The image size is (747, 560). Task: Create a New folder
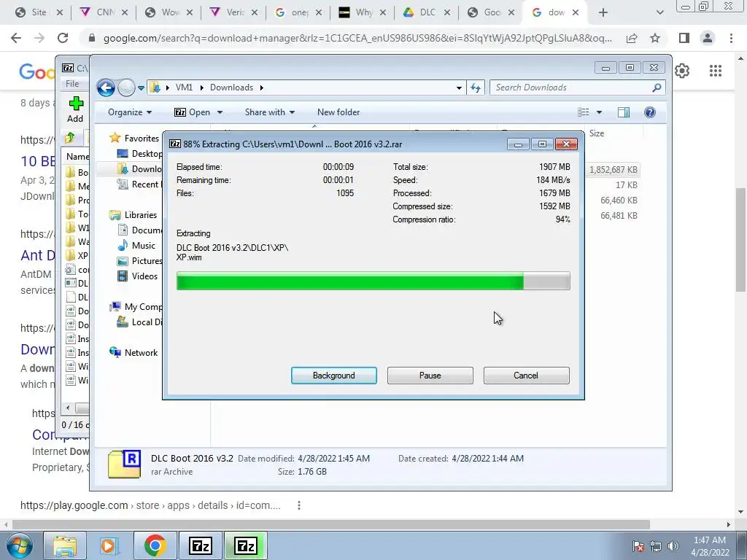338,112
